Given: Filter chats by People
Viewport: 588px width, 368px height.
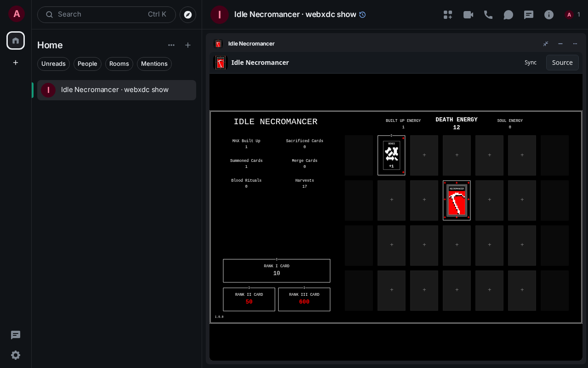Looking at the screenshot, I should pyautogui.click(x=87, y=64).
